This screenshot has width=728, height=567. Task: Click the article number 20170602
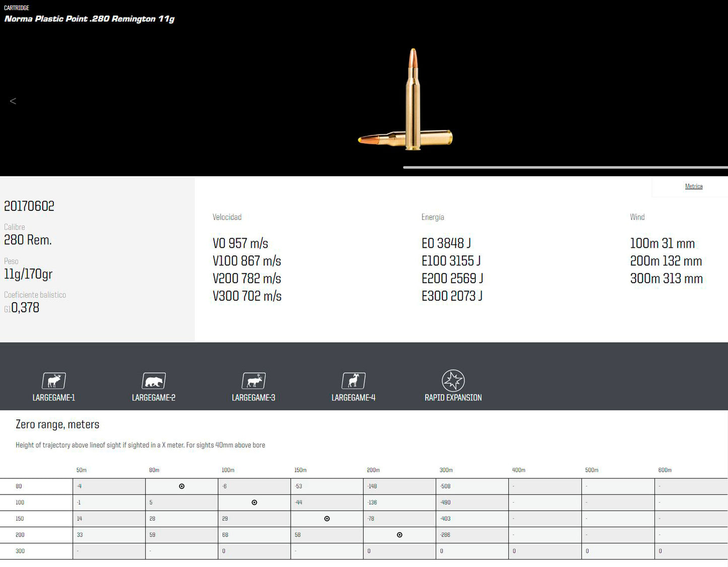tap(29, 206)
